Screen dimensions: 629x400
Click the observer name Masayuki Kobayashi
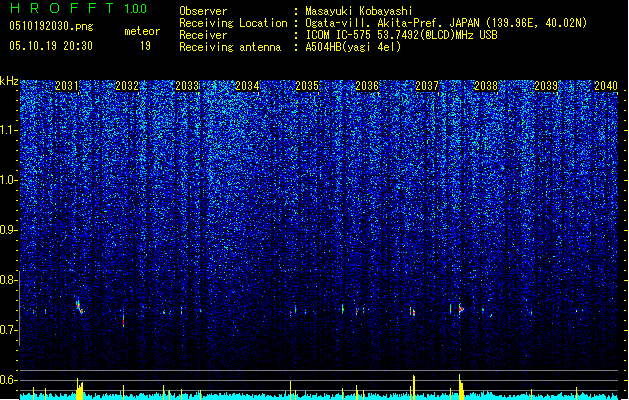(359, 11)
